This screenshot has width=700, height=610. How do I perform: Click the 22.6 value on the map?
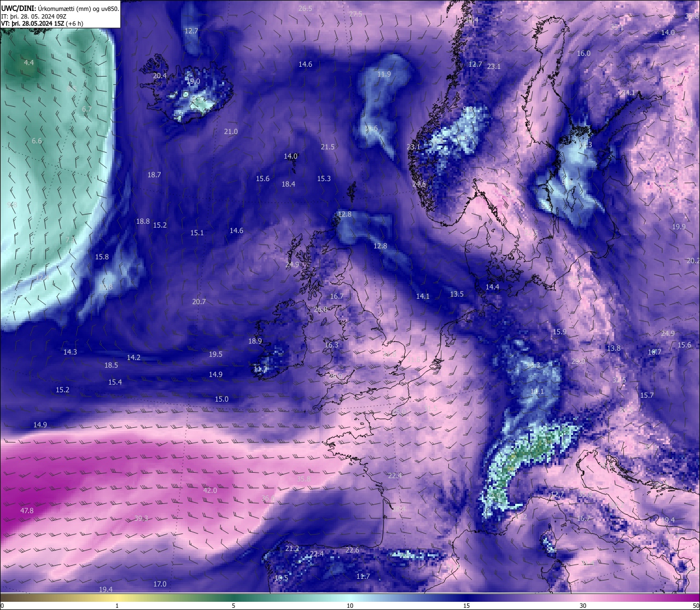coord(352,550)
